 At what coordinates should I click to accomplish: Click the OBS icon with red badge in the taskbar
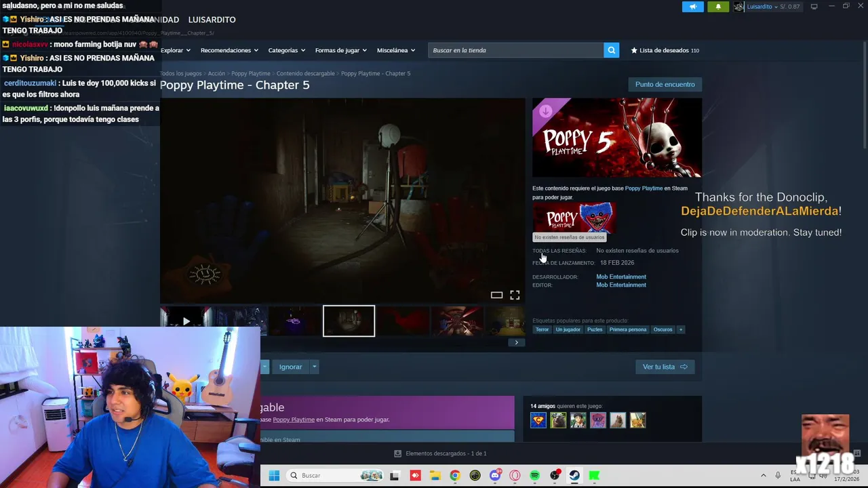555,476
